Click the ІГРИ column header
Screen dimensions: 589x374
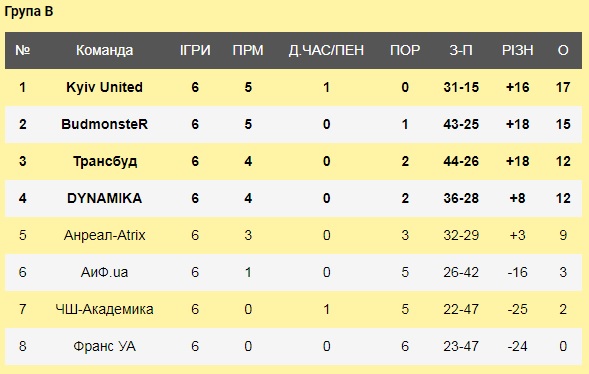[195, 50]
